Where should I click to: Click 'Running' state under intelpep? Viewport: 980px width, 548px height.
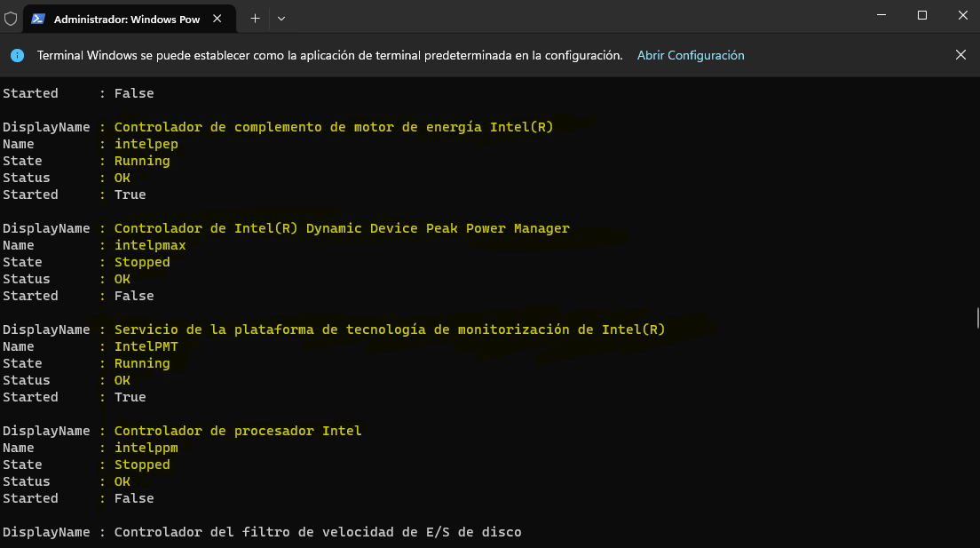(142, 161)
